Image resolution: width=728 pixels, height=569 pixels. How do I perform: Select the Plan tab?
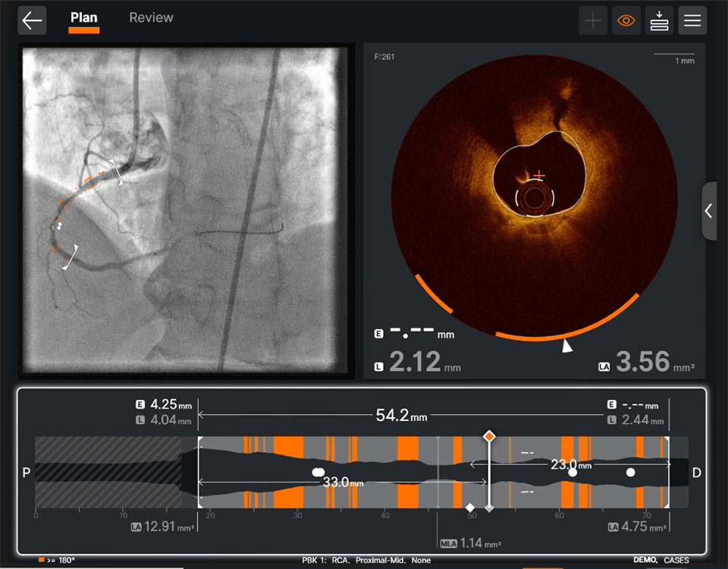coord(83,17)
